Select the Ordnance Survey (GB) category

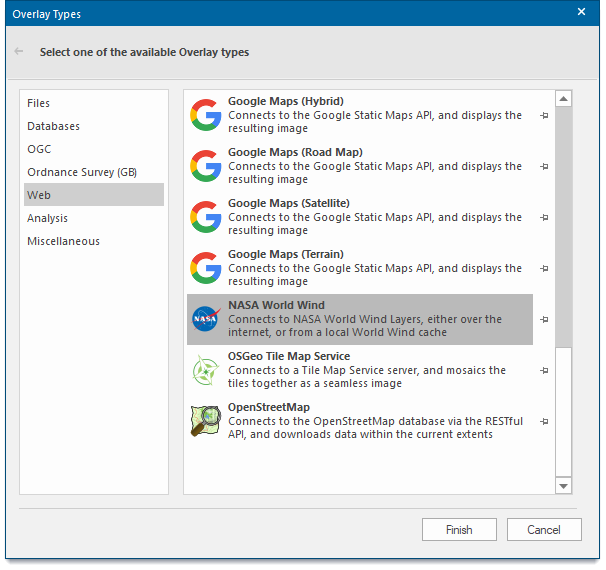coord(94,172)
